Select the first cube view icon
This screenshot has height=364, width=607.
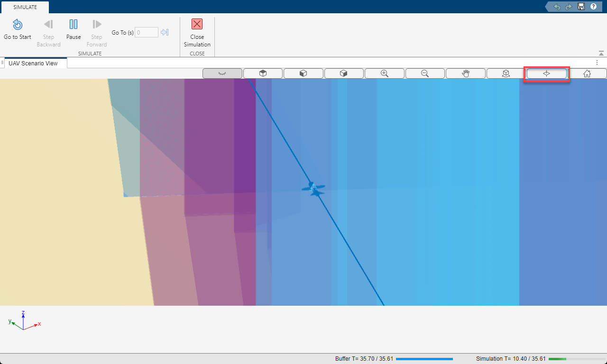pos(263,73)
